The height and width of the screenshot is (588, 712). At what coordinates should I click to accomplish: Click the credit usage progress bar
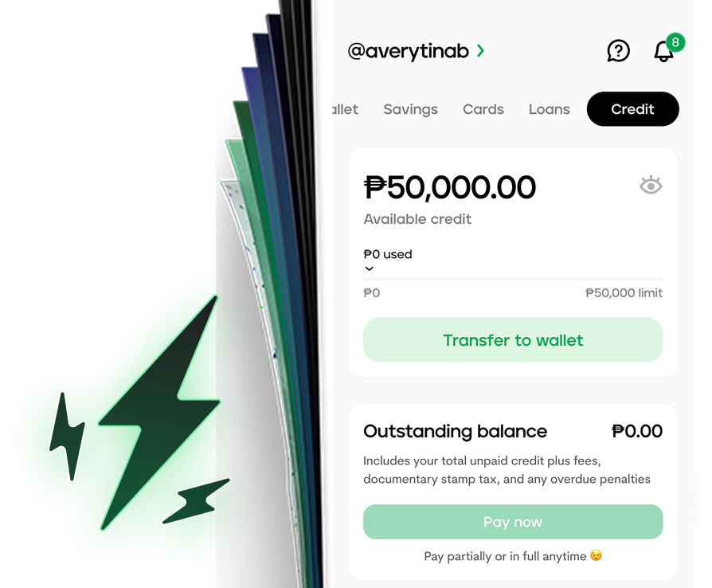pyautogui.click(x=513, y=279)
